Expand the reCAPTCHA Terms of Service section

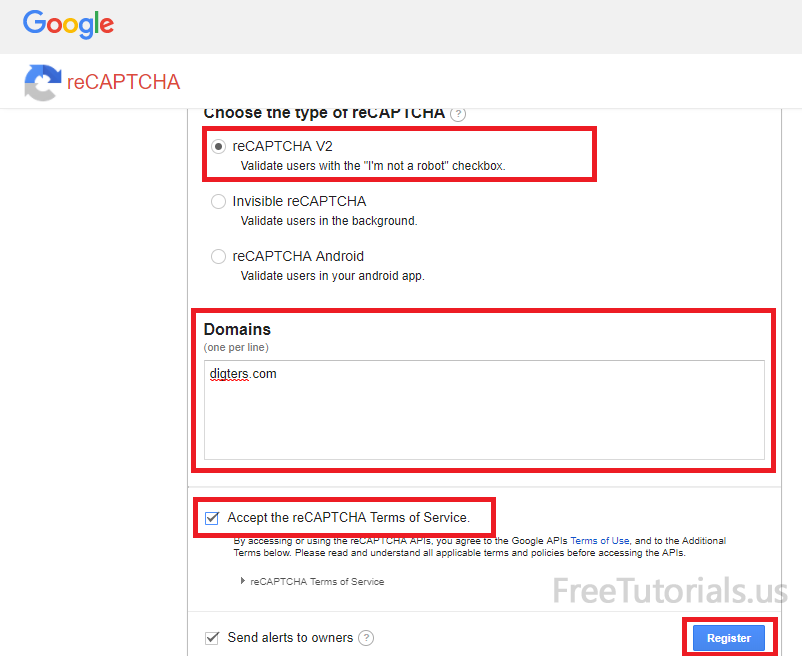[x=242, y=581]
